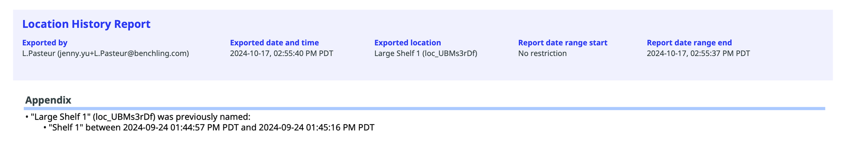
Task: Click the Location History Report title
Action: [86, 24]
